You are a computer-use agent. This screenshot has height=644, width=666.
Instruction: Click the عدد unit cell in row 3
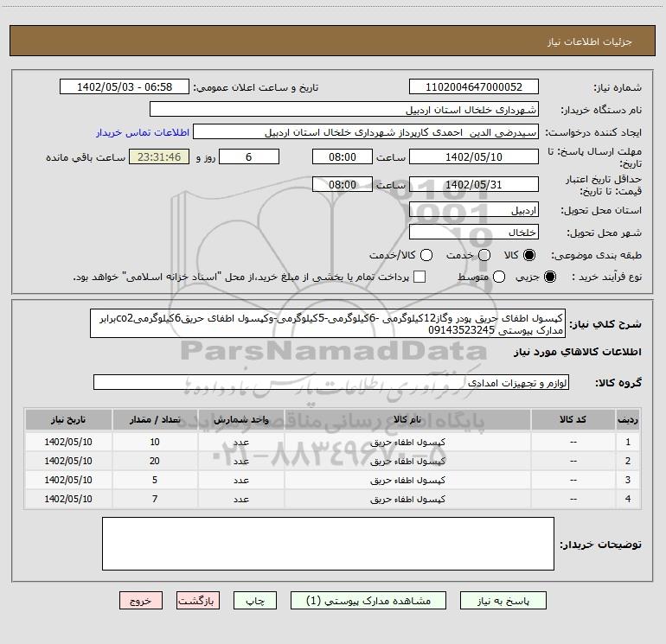click(240, 480)
